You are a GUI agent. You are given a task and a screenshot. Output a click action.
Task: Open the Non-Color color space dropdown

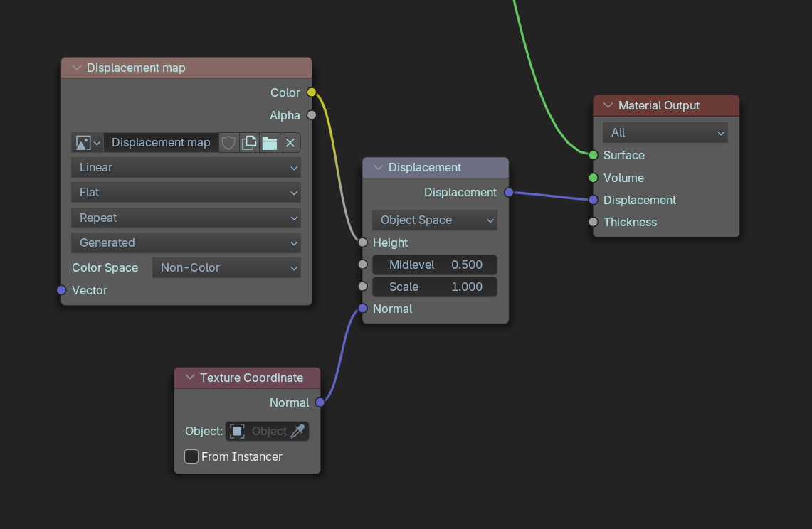[226, 267]
